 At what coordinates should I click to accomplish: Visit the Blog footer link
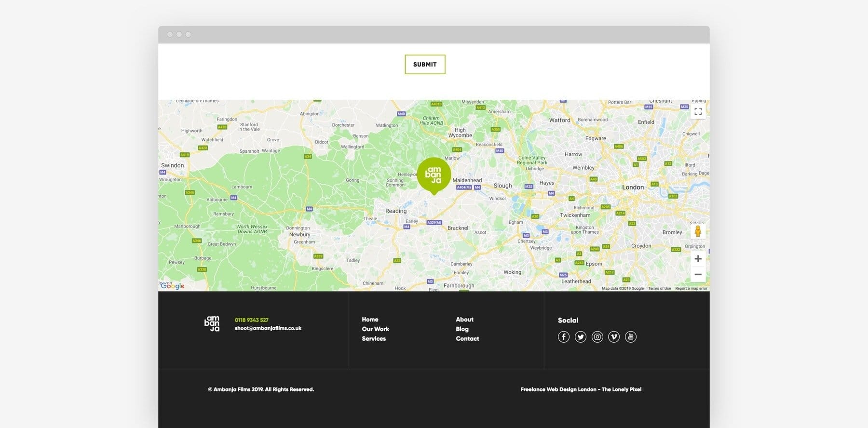[x=462, y=329]
